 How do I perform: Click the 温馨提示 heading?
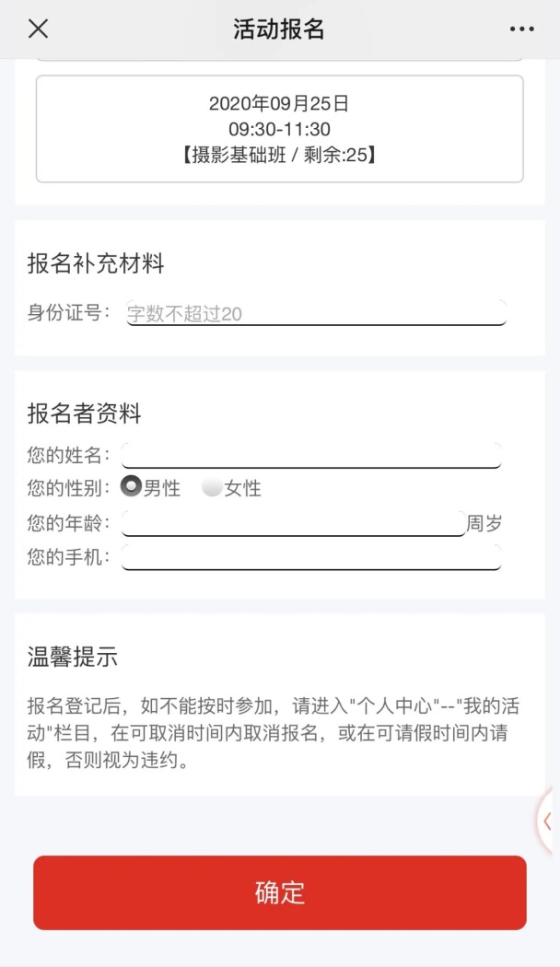coord(73,656)
